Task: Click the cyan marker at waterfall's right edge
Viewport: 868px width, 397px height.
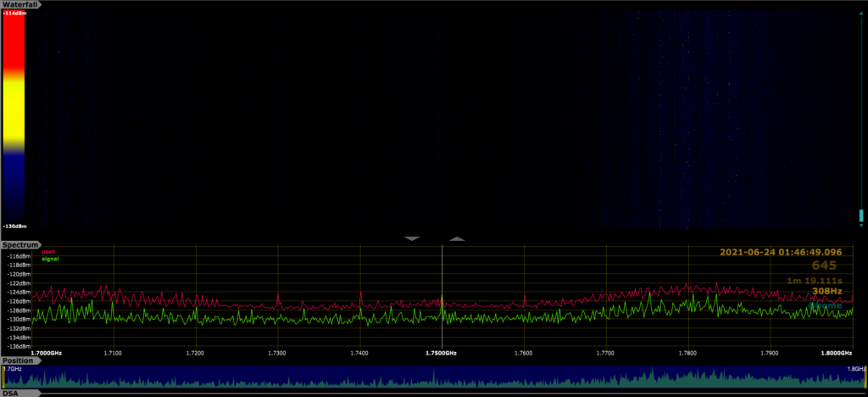Action: point(861,216)
